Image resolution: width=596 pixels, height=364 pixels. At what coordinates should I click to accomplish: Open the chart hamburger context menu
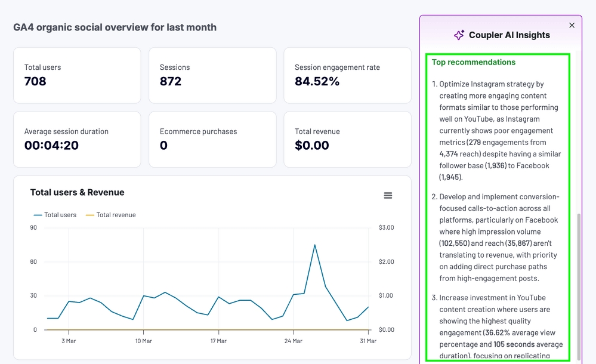pyautogui.click(x=388, y=196)
